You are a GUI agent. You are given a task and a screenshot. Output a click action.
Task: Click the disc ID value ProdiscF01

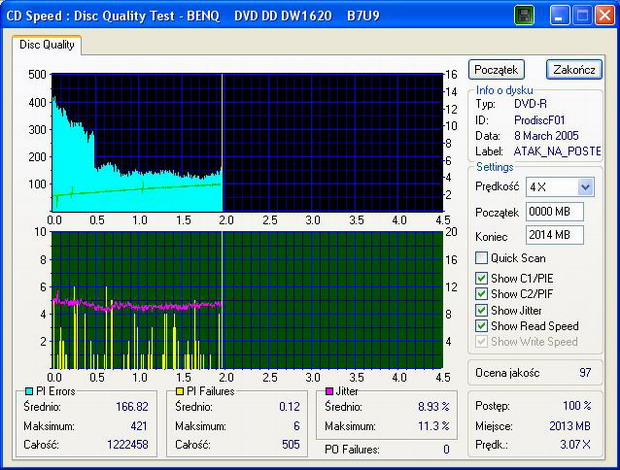click(x=539, y=120)
